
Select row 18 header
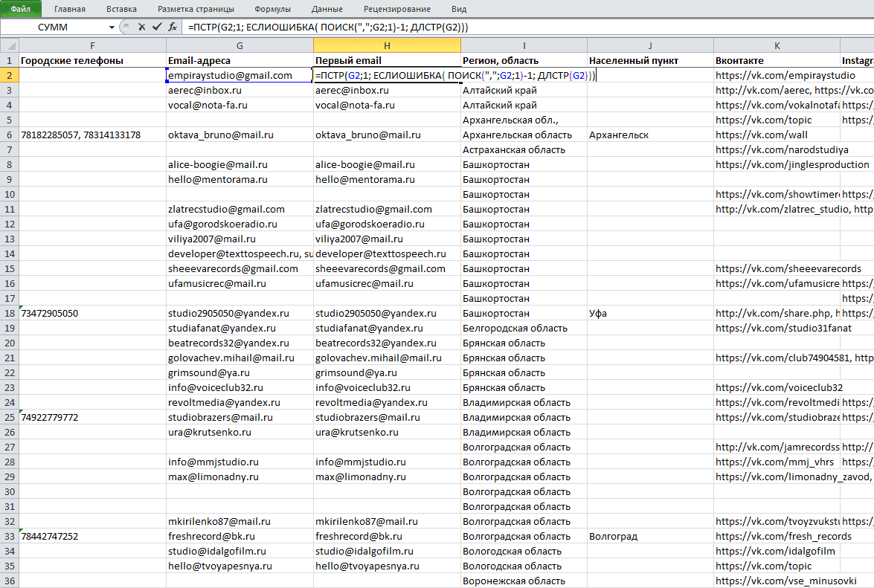coord(10,313)
